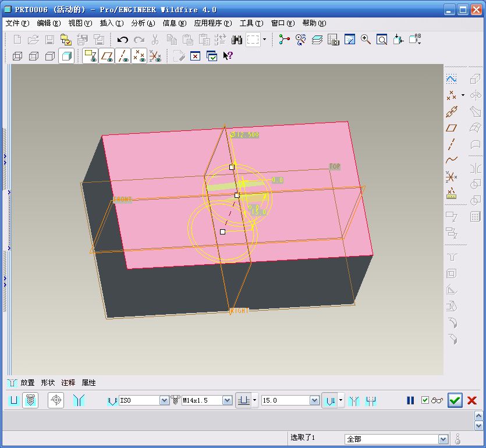Open the 帮助(H) menu
Viewport: 486px width, 448px height.
coord(314,23)
